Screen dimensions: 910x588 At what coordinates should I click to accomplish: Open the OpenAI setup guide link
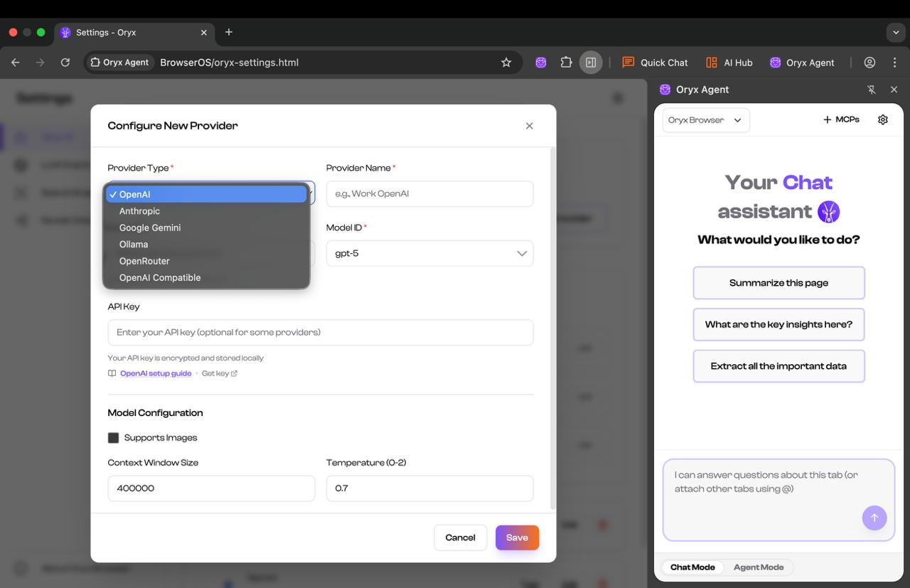pyautogui.click(x=156, y=373)
